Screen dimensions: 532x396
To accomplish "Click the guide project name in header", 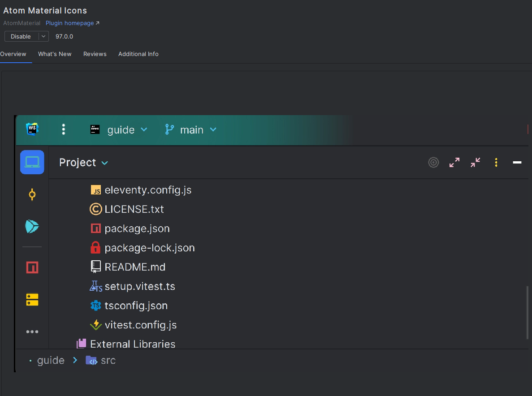I will point(121,130).
